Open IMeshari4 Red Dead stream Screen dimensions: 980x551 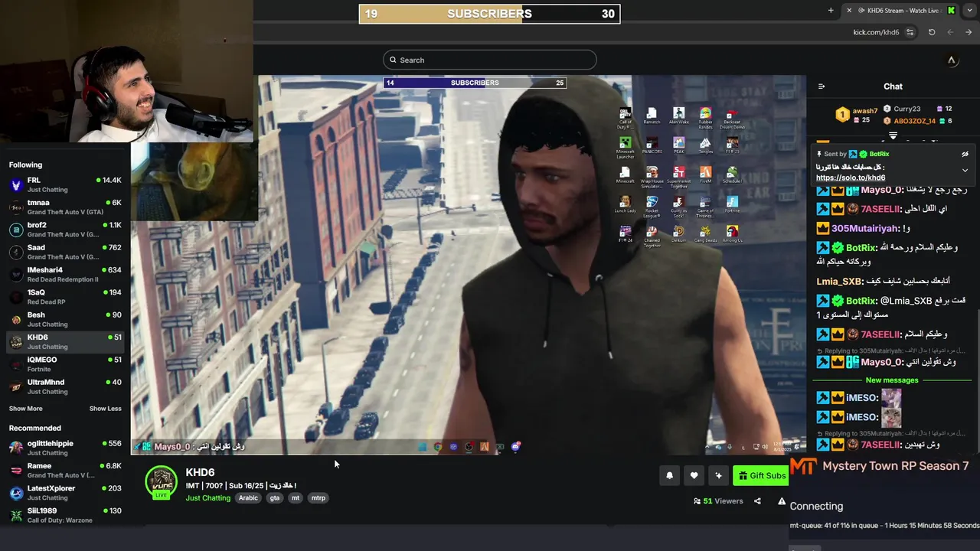pyautogui.click(x=65, y=274)
